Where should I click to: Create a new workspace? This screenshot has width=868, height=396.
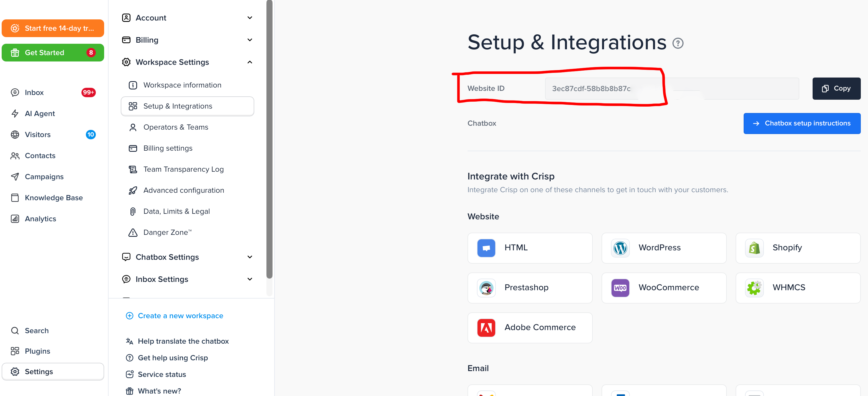coord(174,316)
